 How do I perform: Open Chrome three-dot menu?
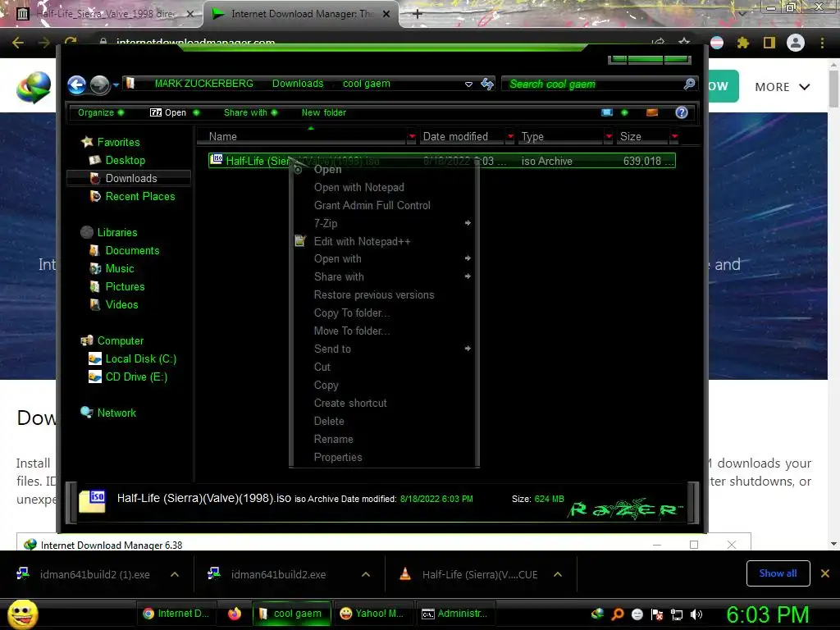pyautogui.click(x=822, y=43)
